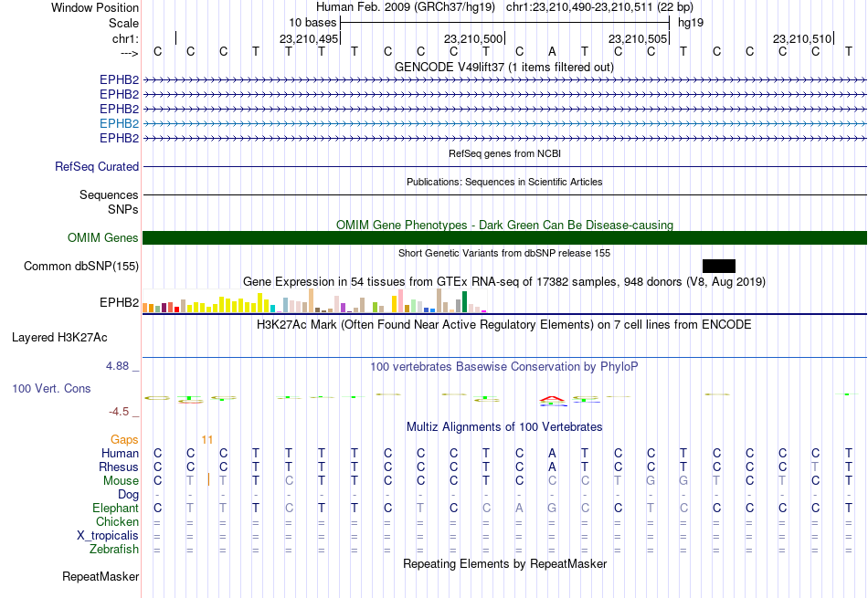Select the Rhesus alignment row label
This screenshot has width=868, height=598.
pyautogui.click(x=119, y=467)
